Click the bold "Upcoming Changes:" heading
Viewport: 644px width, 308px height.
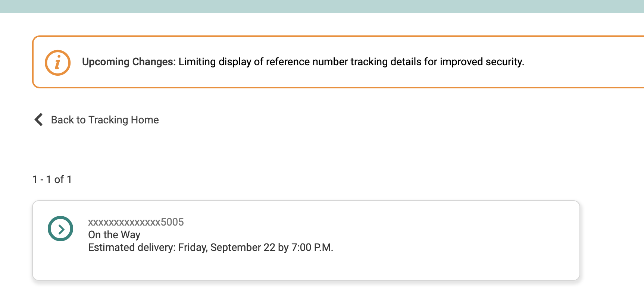(128, 62)
